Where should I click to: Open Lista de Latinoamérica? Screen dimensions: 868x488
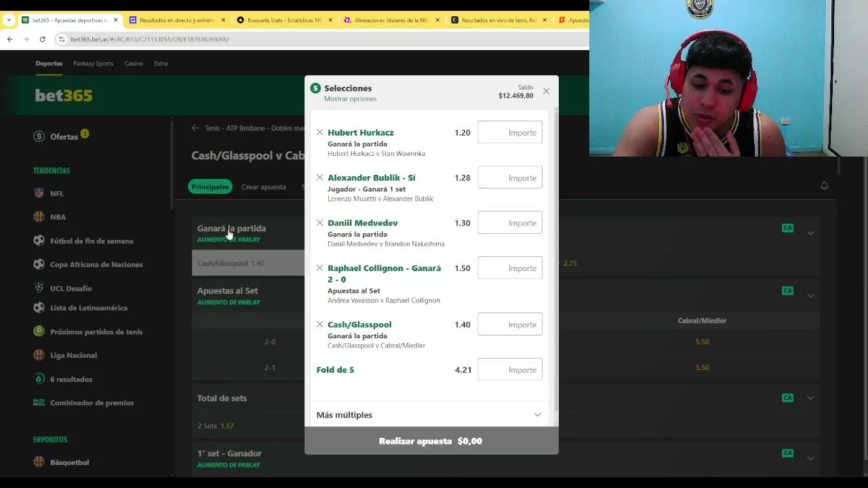tap(89, 308)
